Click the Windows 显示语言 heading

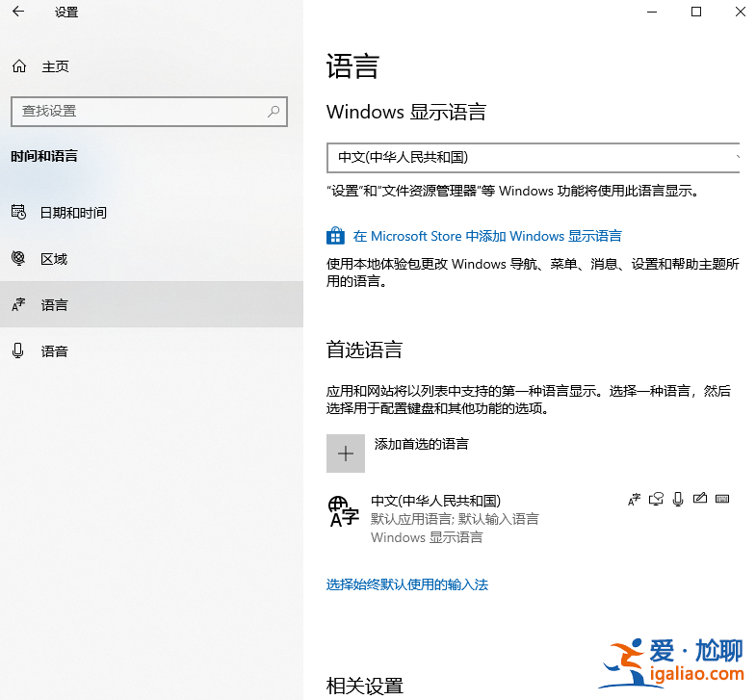coord(406,112)
